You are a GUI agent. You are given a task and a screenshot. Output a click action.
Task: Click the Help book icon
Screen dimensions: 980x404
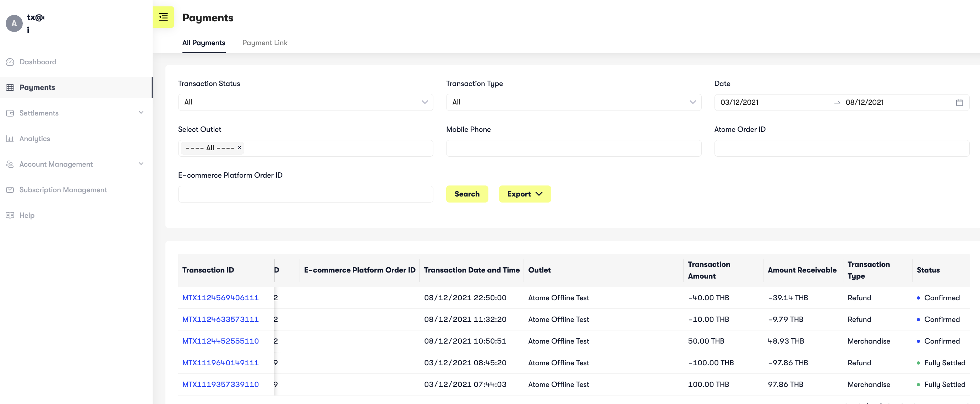click(10, 215)
